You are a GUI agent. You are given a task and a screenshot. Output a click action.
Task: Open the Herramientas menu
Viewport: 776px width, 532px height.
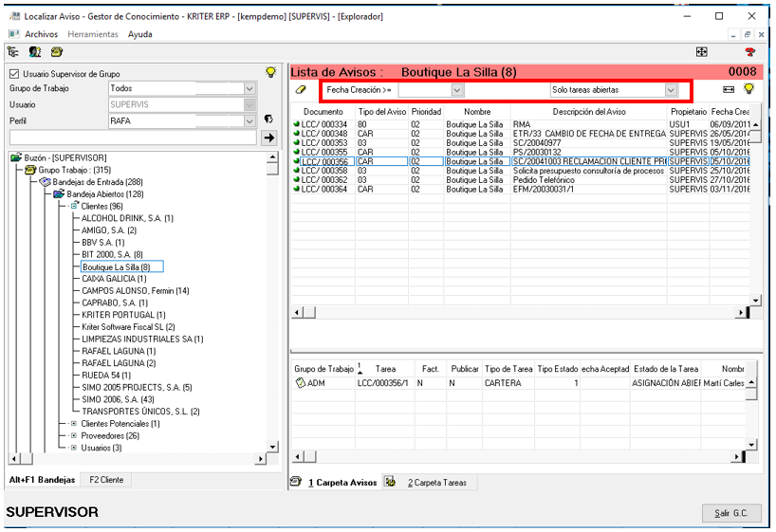(93, 34)
